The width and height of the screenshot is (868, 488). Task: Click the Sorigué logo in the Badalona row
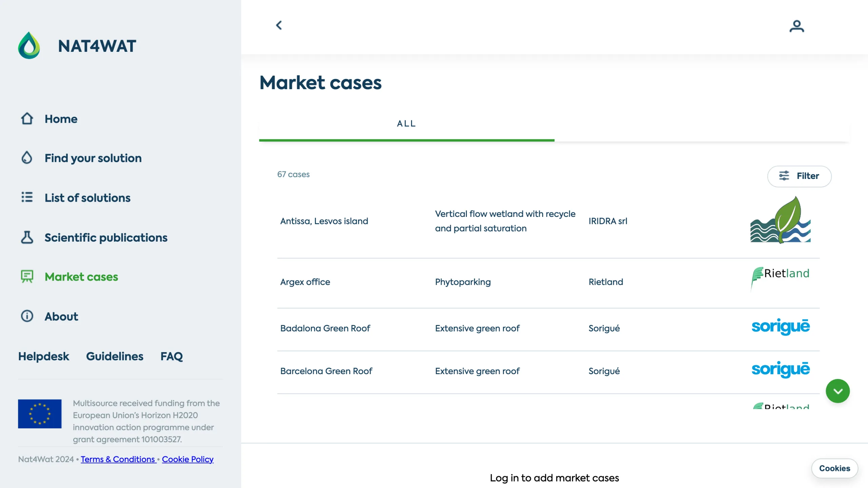tap(781, 327)
